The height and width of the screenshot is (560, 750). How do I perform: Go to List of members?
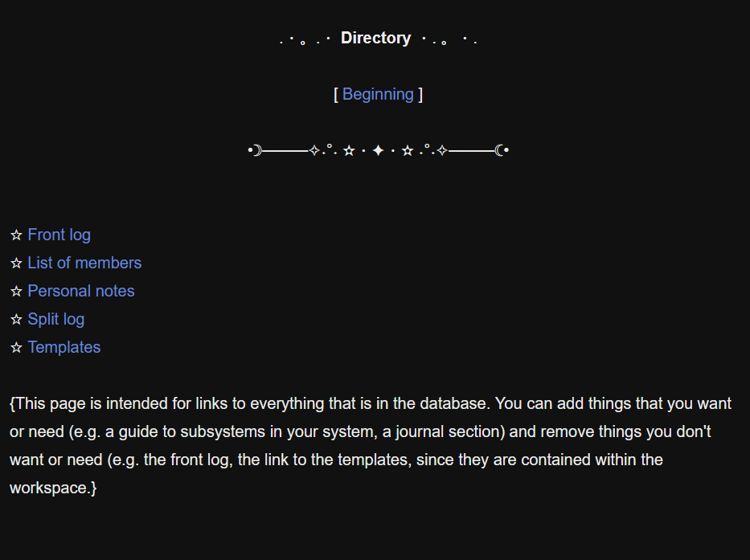click(x=84, y=263)
